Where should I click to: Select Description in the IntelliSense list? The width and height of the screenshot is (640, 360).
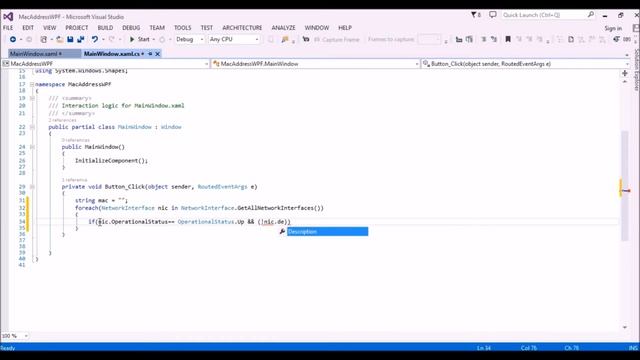tap(327, 232)
